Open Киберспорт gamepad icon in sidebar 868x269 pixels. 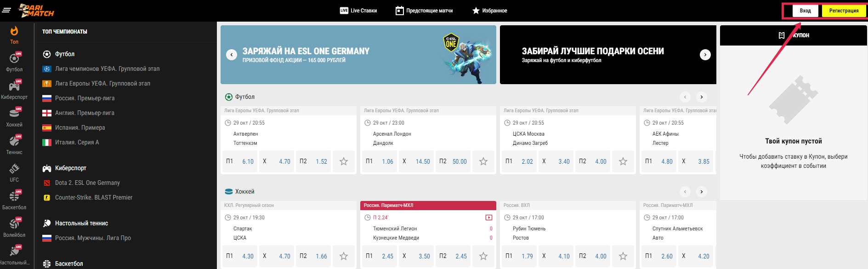[14, 86]
